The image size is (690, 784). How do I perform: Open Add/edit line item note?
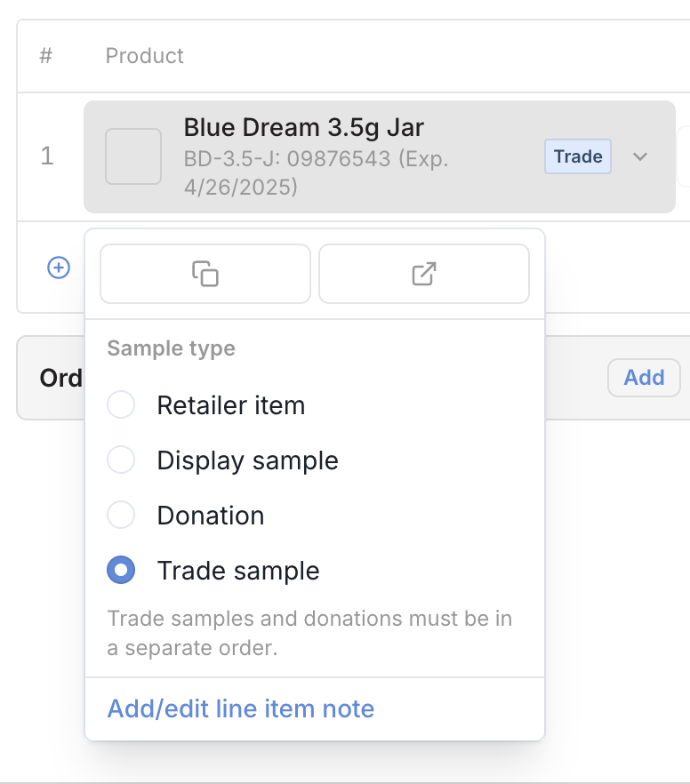pyautogui.click(x=239, y=708)
